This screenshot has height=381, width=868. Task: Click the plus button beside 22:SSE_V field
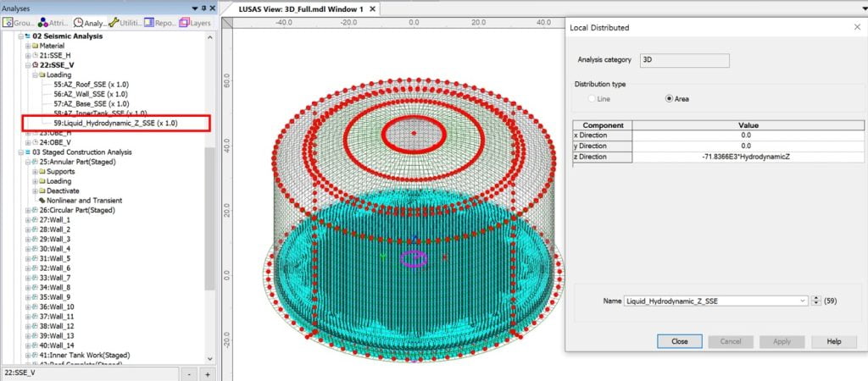[207, 373]
